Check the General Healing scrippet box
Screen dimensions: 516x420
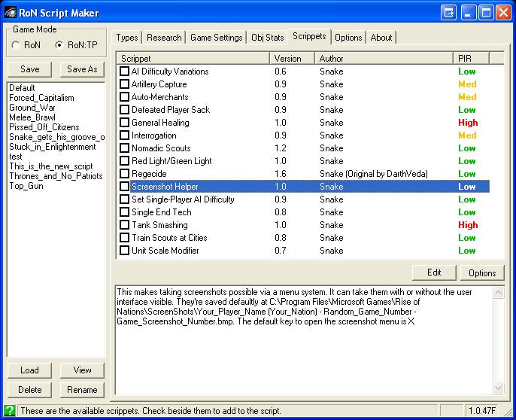[125, 123]
